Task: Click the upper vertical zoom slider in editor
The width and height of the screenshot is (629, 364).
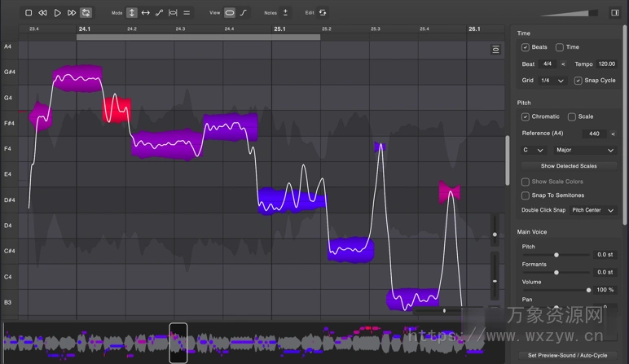Action: [x=495, y=230]
